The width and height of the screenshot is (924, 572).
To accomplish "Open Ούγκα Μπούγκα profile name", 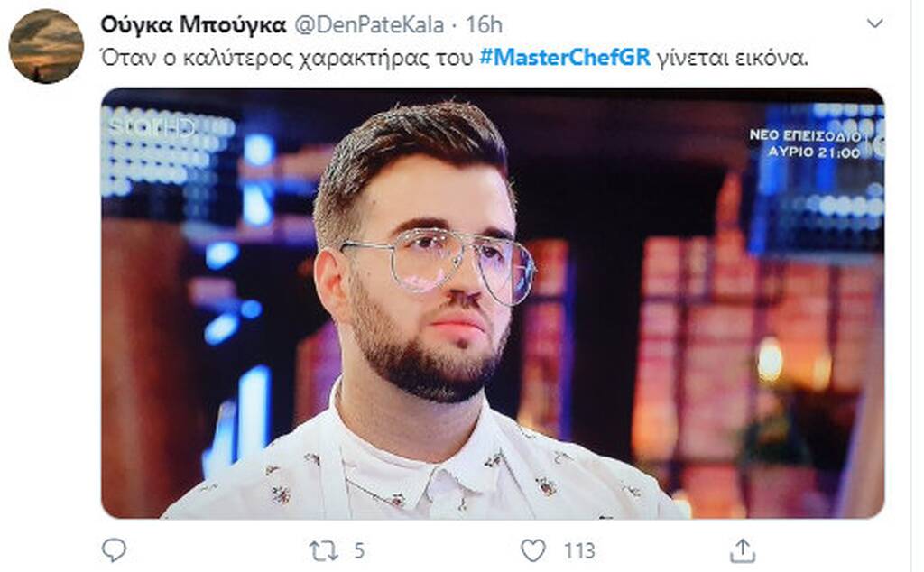I will point(193,24).
